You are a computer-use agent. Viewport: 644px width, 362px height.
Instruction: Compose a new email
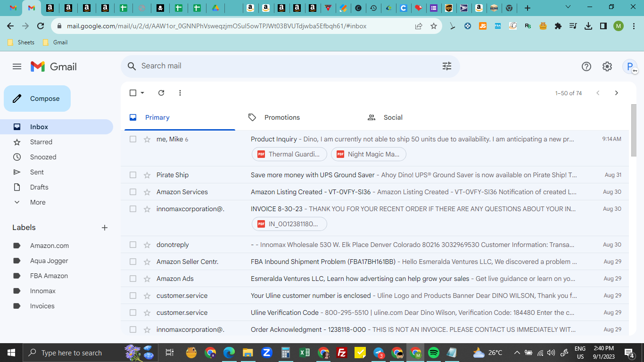[37, 99]
